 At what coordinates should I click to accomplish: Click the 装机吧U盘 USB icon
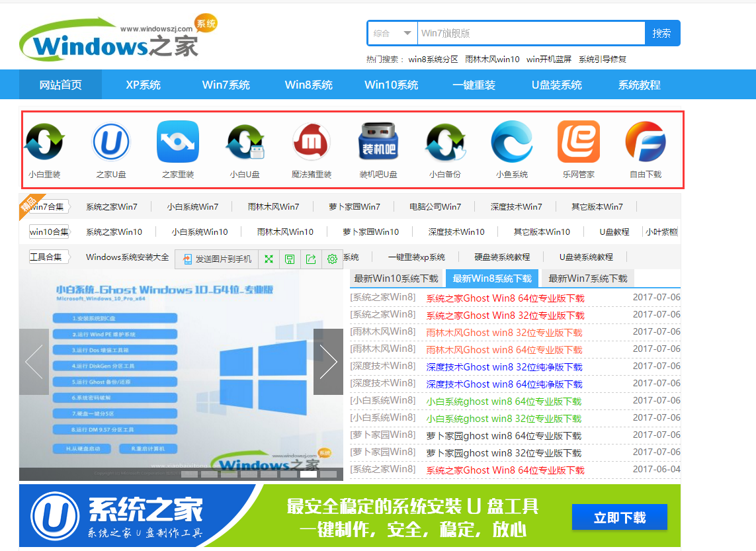[378, 141]
